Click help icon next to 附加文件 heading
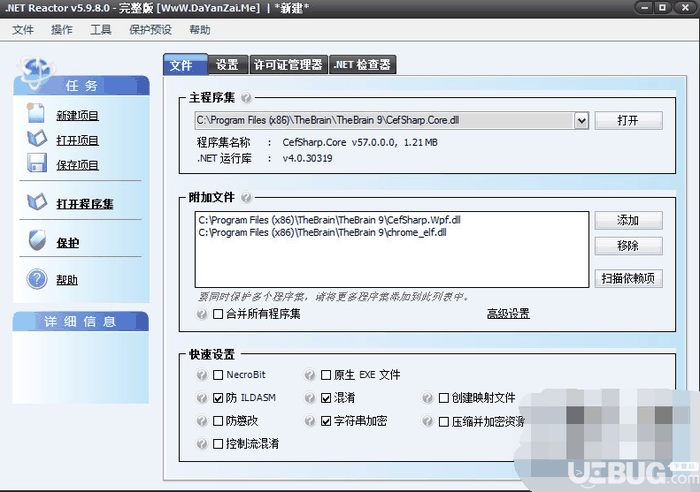The image size is (700, 492). (246, 197)
